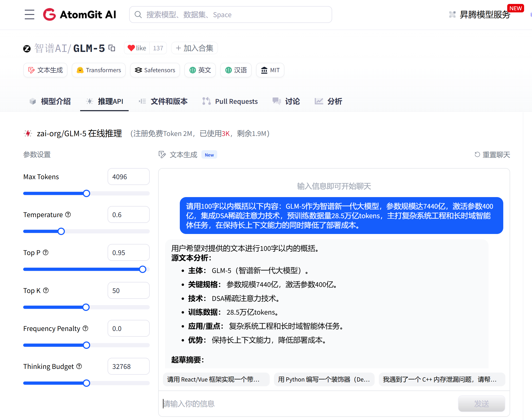Click the Frequency Penalty slider handle
This screenshot has height=420, width=532.
86,345
